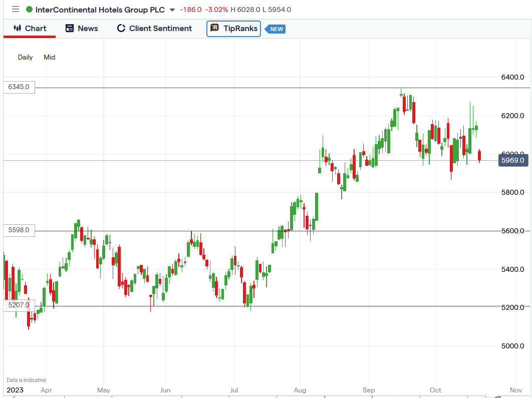Open the News tab
The height and width of the screenshot is (398, 532).
pos(82,29)
